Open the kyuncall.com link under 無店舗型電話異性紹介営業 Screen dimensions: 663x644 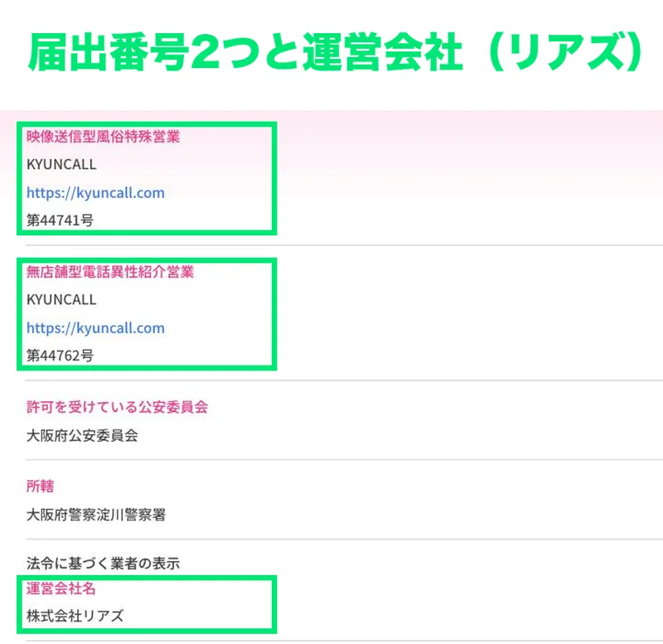pos(95,328)
